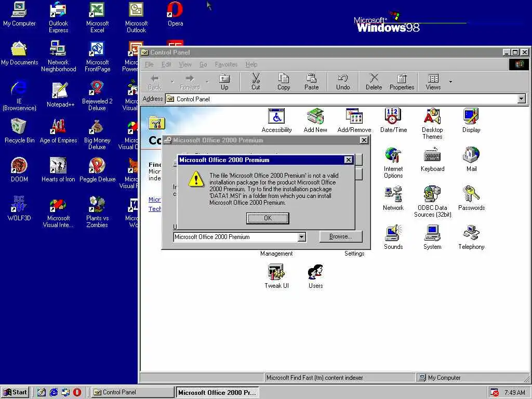Select the Opera desktop icon
The width and height of the screenshot is (532, 399).
[175, 14]
